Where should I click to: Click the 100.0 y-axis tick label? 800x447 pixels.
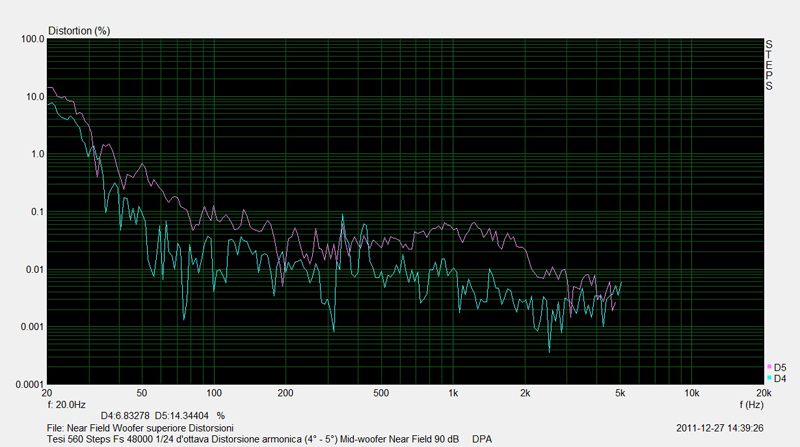tap(33, 39)
